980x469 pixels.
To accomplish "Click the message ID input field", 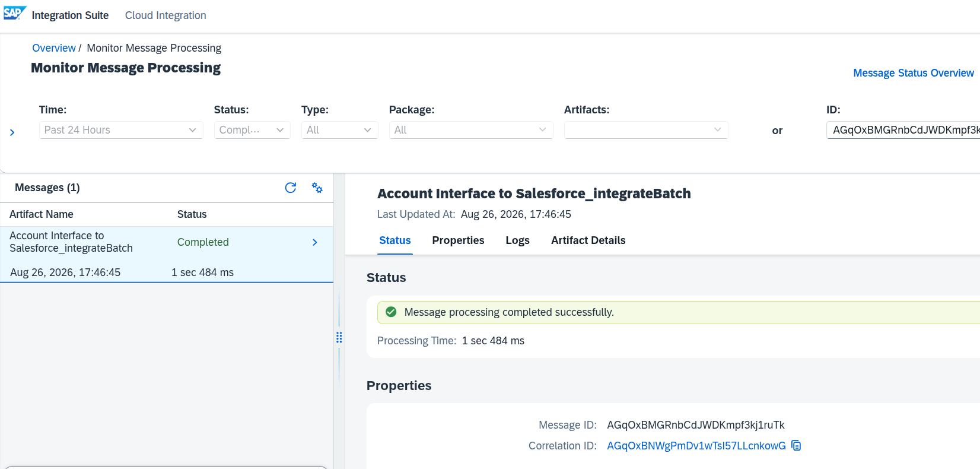I will tap(903, 130).
